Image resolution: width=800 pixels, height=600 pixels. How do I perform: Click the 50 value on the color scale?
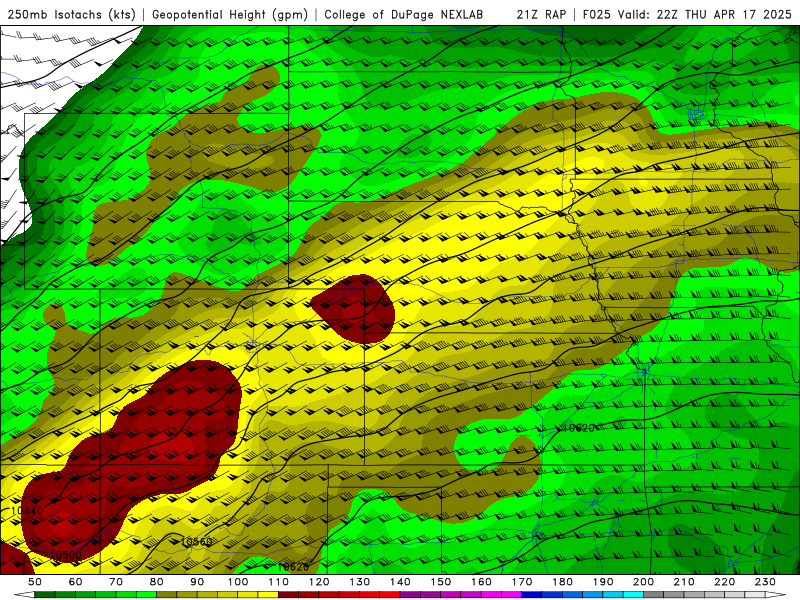tap(35, 582)
